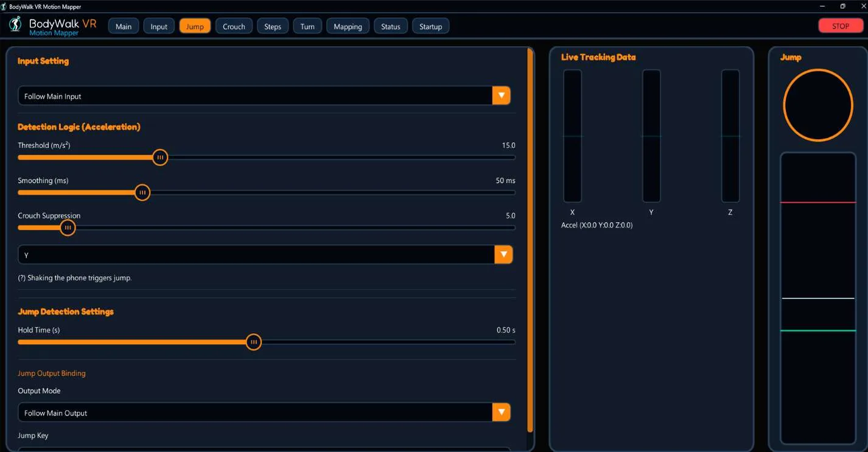Open the Follow Main Output dropdown
Image resolution: width=868 pixels, height=452 pixels.
pos(264,412)
